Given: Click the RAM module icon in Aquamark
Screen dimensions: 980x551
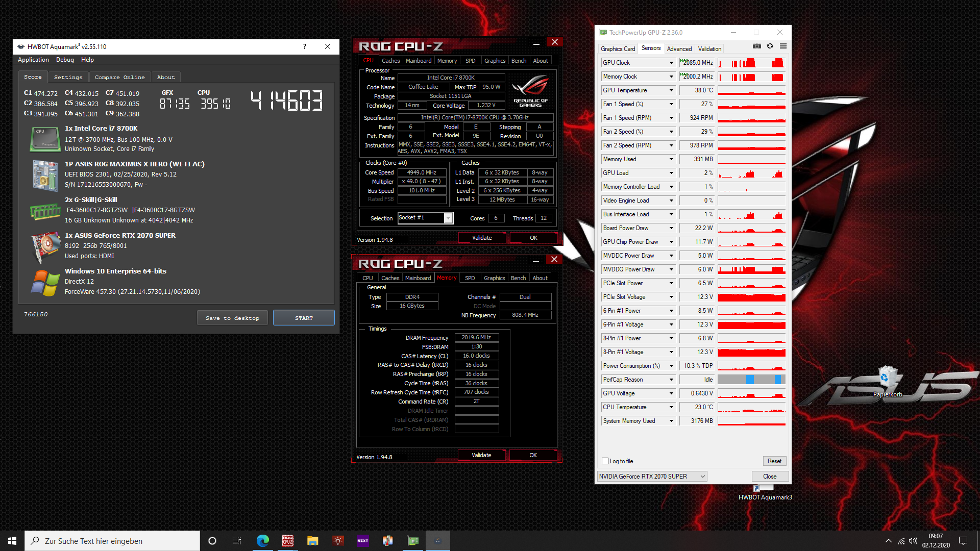Looking at the screenshot, I should point(45,211).
